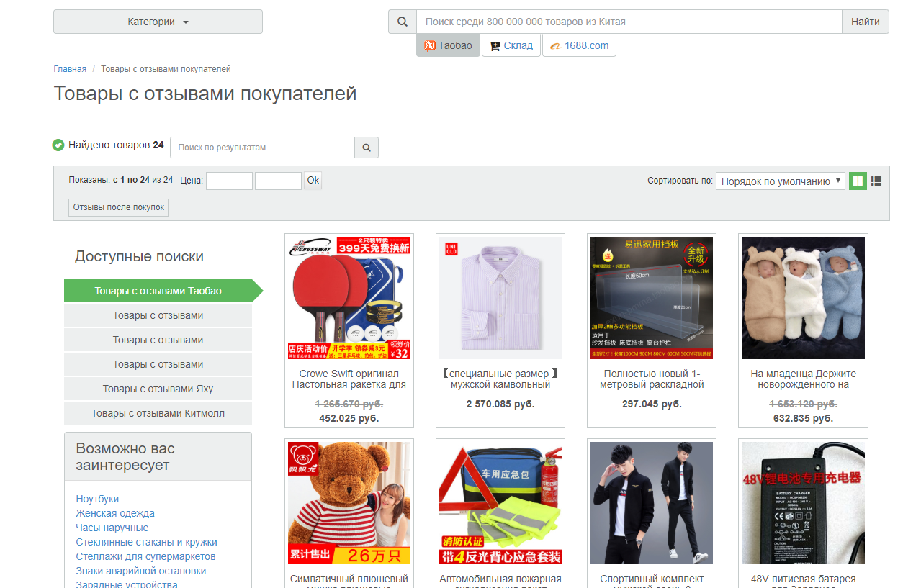Open the purple striped shirt product image
Screen dimensions: 921x588
pyautogui.click(x=500, y=298)
